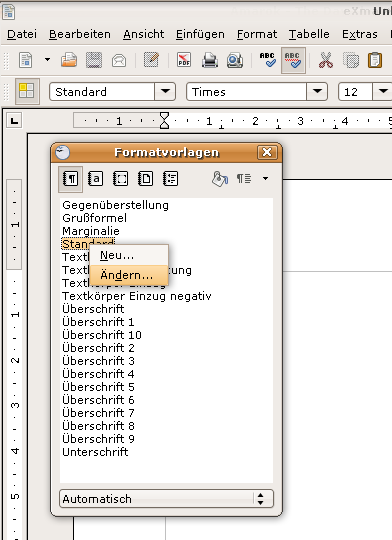Select Gegenüberstellung style
Viewport: 392px width, 540px height.
pos(115,205)
